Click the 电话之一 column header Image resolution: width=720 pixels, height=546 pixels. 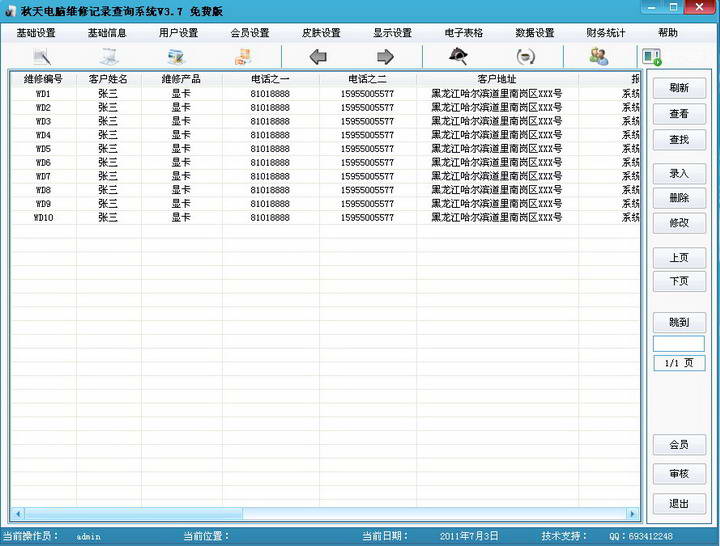point(270,79)
